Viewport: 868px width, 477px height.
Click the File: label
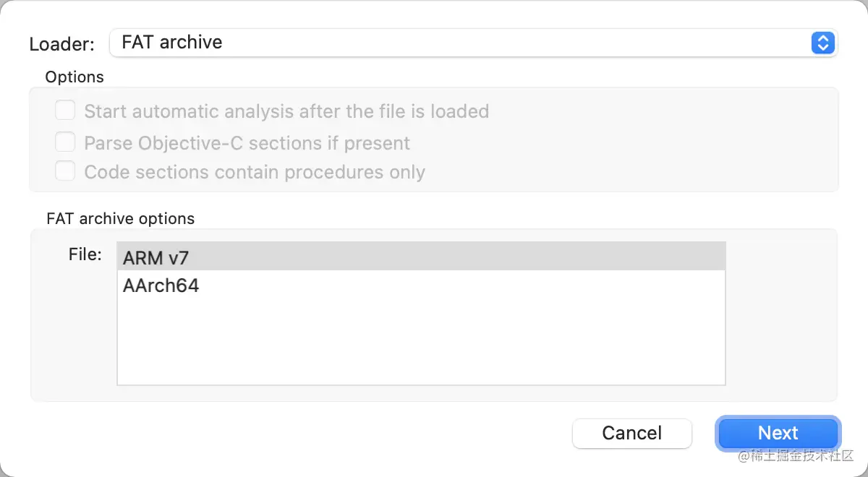(85, 254)
